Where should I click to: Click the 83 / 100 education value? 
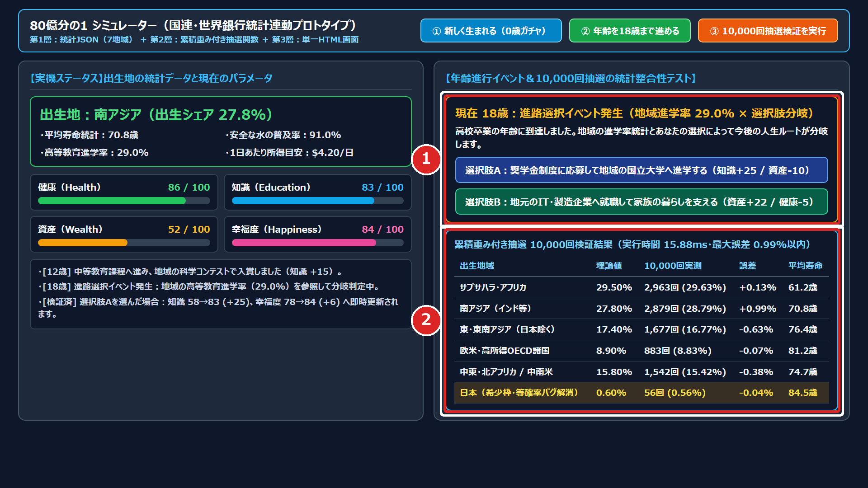click(382, 187)
